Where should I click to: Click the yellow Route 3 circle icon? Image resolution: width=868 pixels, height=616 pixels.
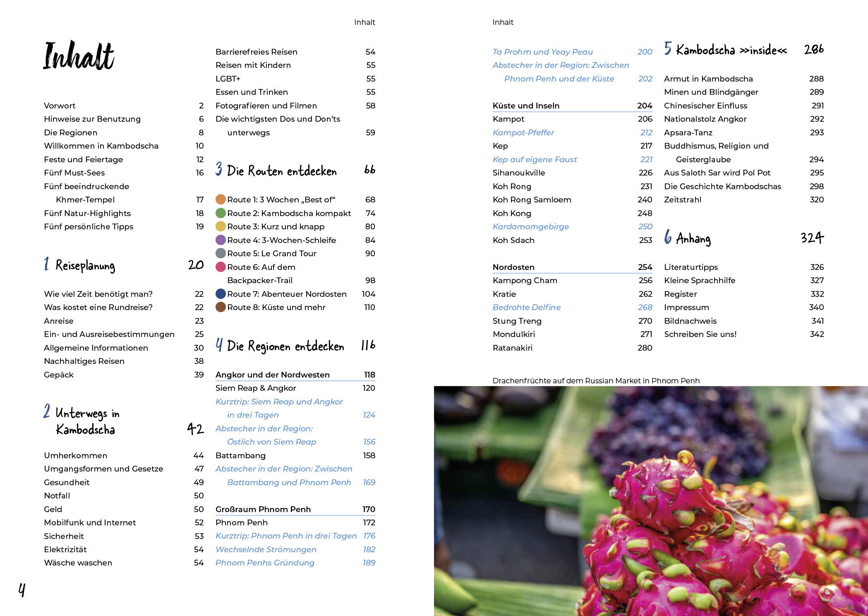[x=221, y=226]
